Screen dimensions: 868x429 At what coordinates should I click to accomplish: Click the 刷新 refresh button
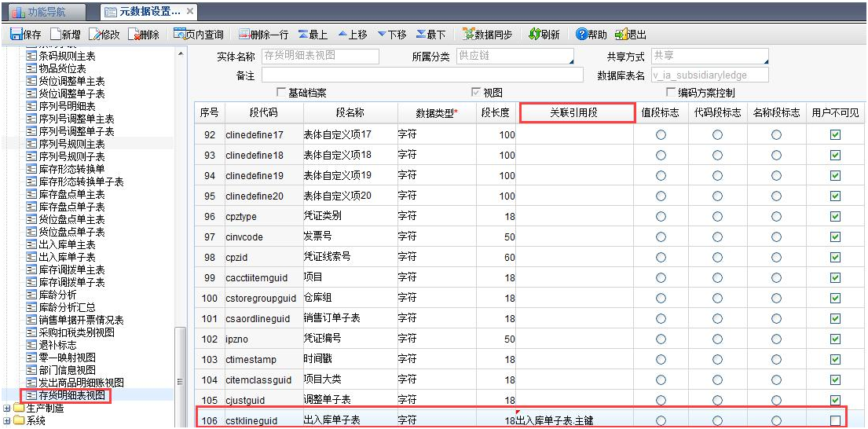[544, 35]
